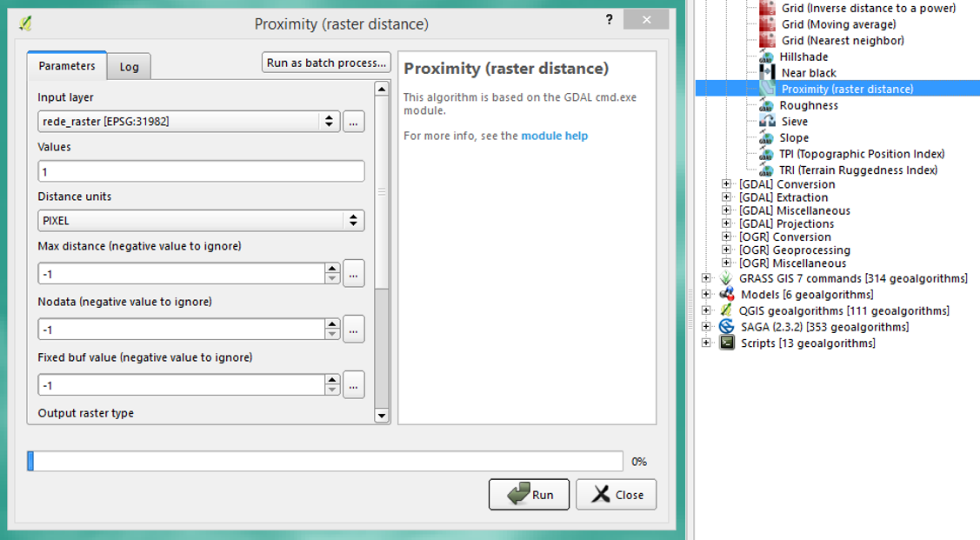This screenshot has height=540, width=980.
Task: Open the module help link
Action: pos(554,136)
